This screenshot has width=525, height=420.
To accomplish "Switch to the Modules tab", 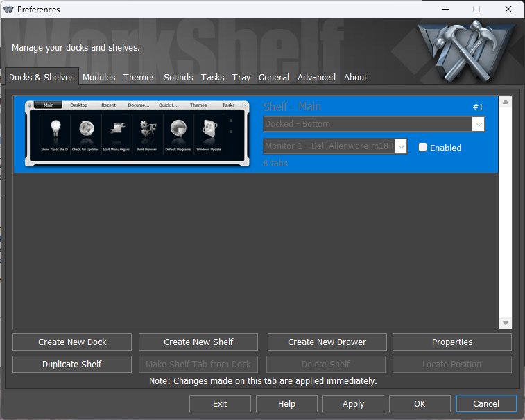I will click(x=98, y=78).
